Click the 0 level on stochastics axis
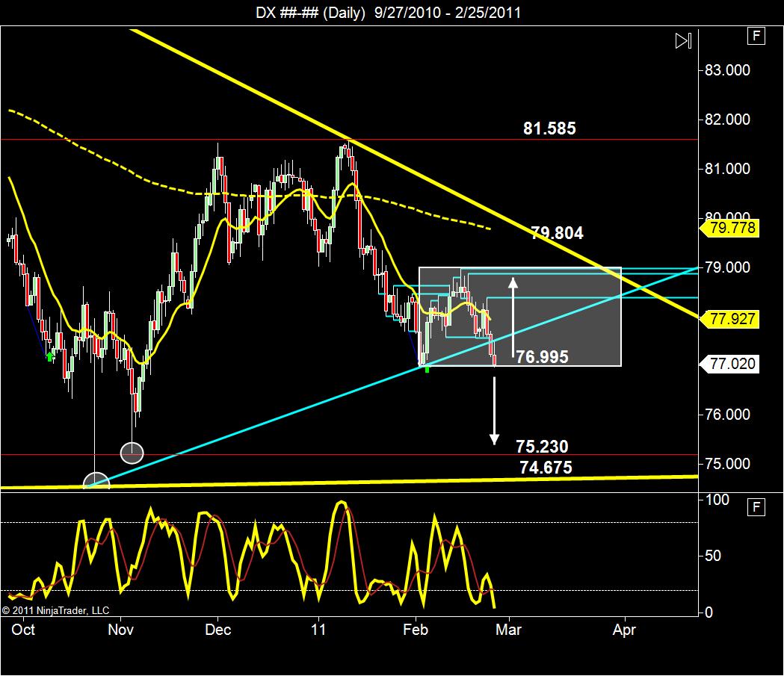The image size is (784, 676). click(709, 612)
